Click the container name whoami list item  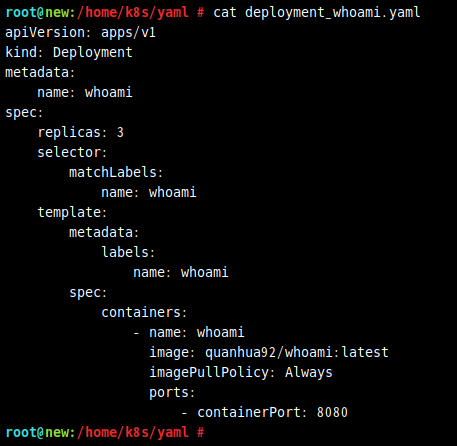pyautogui.click(x=189, y=332)
